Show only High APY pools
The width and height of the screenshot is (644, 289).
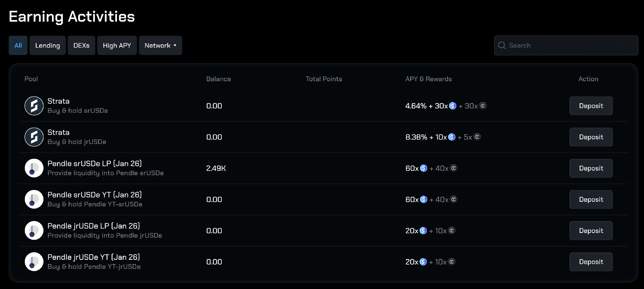(117, 45)
